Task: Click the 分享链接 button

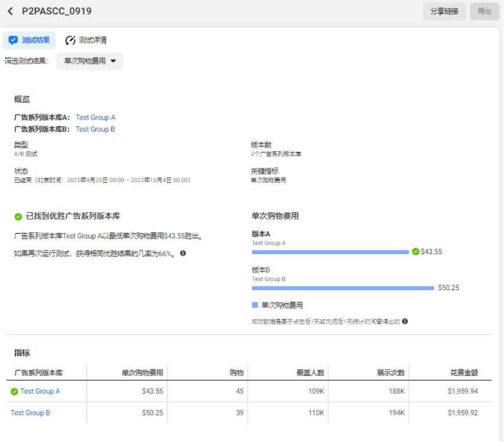Action: pos(444,11)
